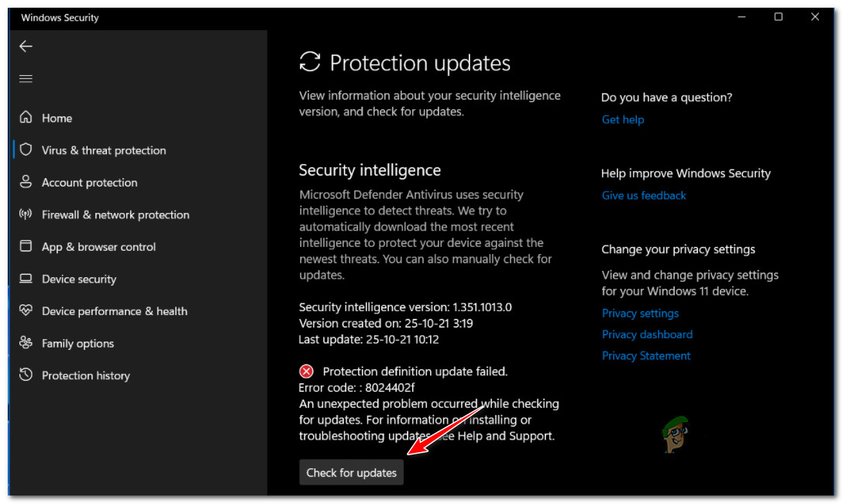
Task: Open the Get help link
Action: pyautogui.click(x=623, y=119)
